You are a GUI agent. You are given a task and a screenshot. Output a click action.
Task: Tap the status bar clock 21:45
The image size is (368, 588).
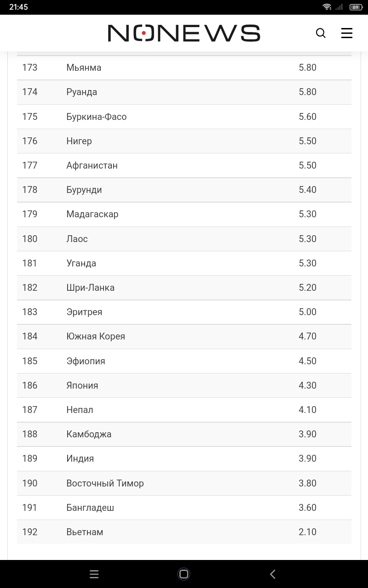click(x=18, y=7)
